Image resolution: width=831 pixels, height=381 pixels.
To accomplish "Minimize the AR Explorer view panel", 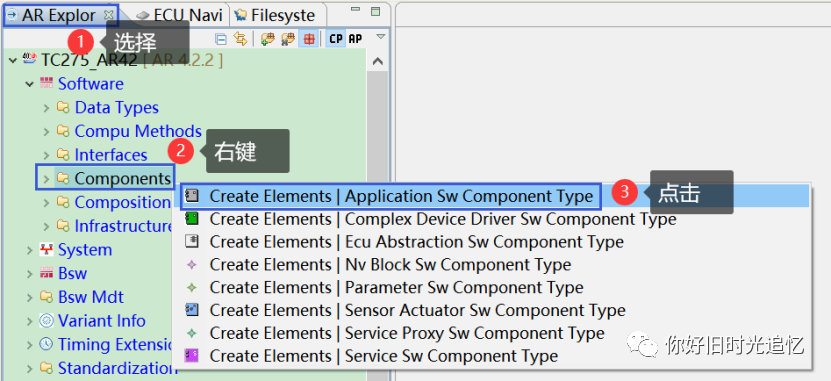I will tap(355, 10).
